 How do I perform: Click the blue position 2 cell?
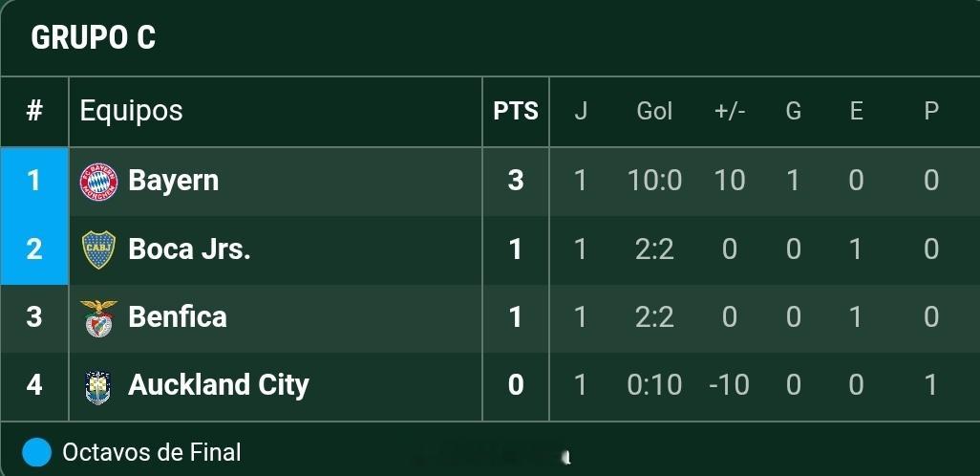[34, 249]
